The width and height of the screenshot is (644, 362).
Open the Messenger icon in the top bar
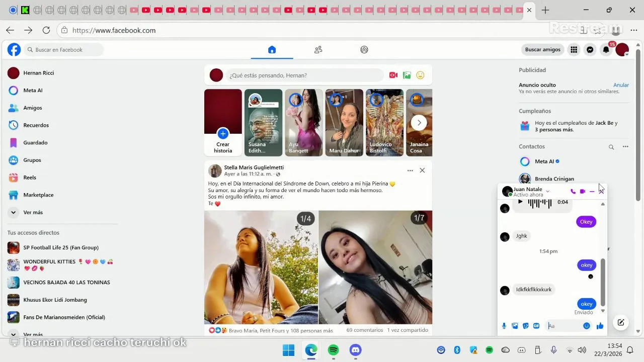[590, 50]
